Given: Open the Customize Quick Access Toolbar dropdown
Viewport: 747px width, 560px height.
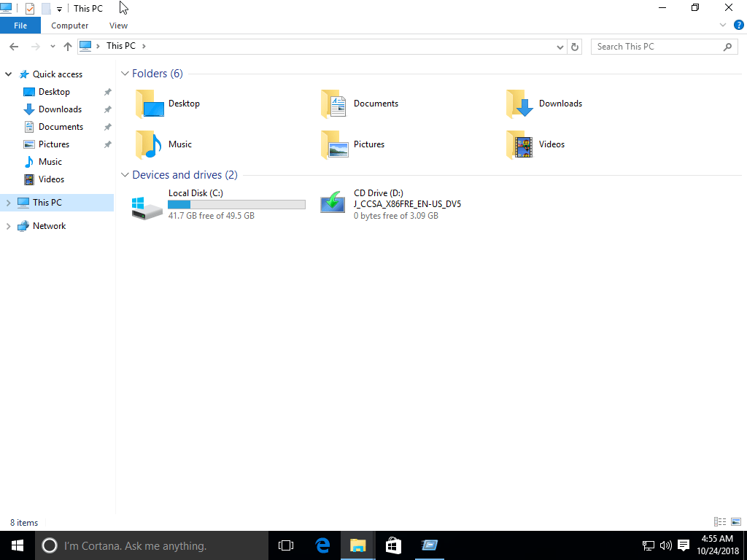Looking at the screenshot, I should click(x=59, y=9).
